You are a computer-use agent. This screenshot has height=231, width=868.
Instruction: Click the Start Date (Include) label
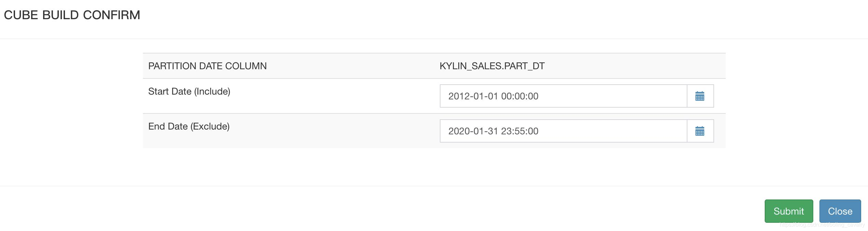[x=189, y=92]
